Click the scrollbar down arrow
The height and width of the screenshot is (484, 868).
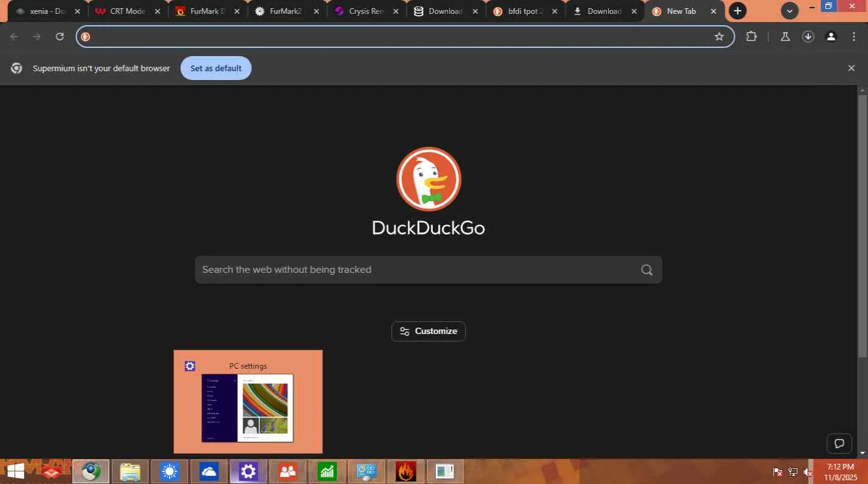coord(863,452)
